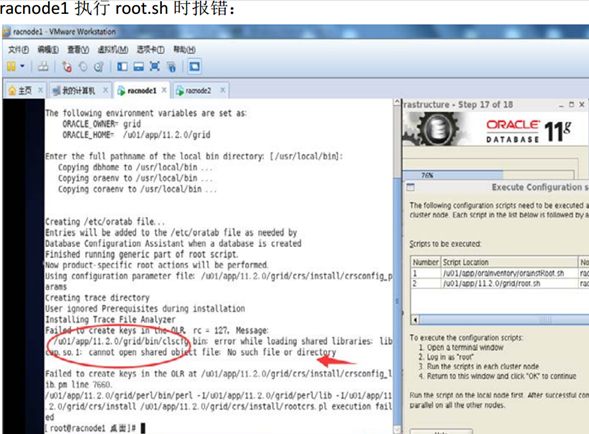Image resolution: width=589 pixels, height=434 pixels.
Task: Click the Oracle Database 11g logo
Action: point(529,131)
